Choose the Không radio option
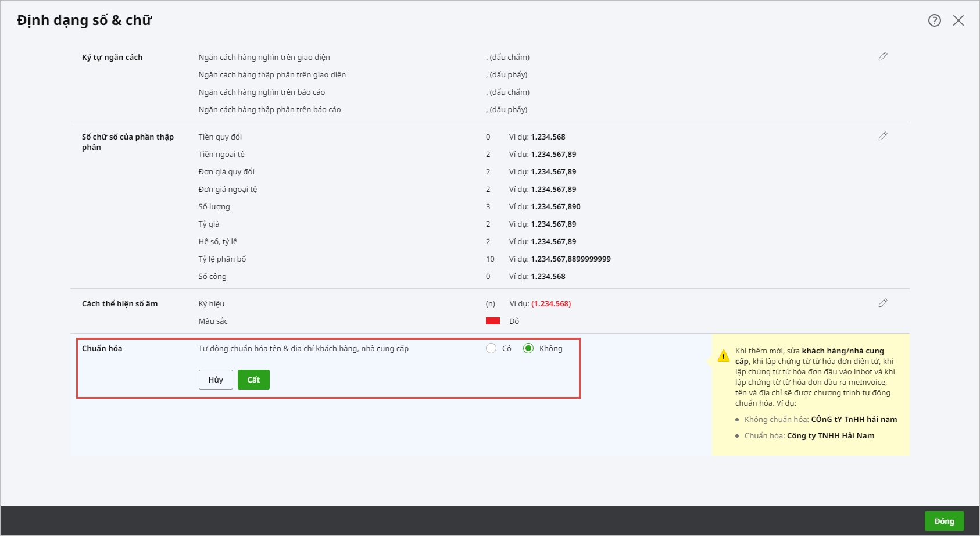The height and width of the screenshot is (536, 980). tap(528, 348)
